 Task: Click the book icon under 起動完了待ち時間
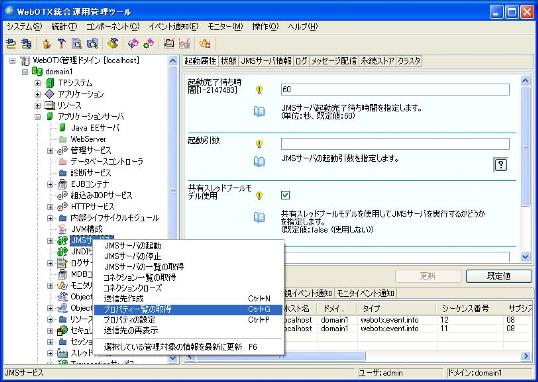coord(259,111)
